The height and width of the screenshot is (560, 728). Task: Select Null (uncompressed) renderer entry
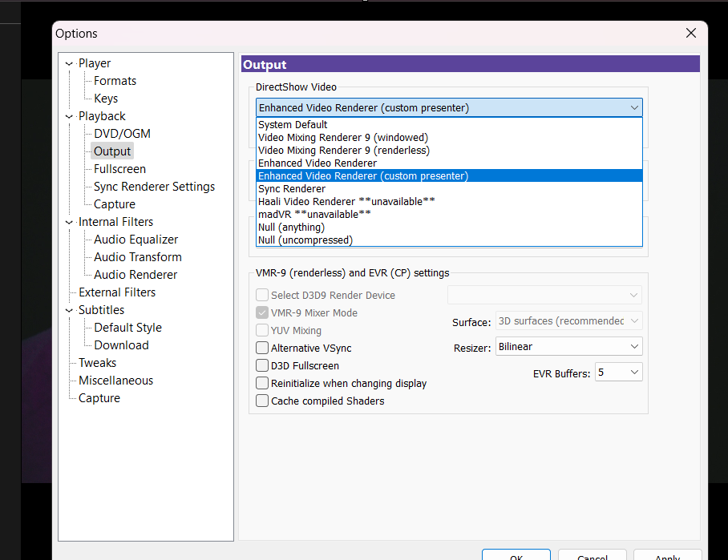coord(305,240)
